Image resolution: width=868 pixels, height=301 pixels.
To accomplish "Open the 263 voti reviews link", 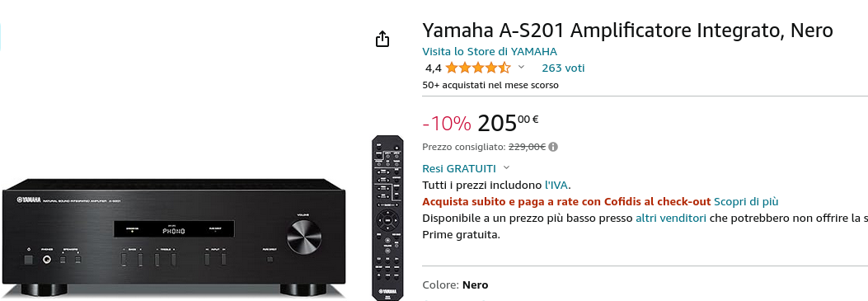I will coord(563,68).
